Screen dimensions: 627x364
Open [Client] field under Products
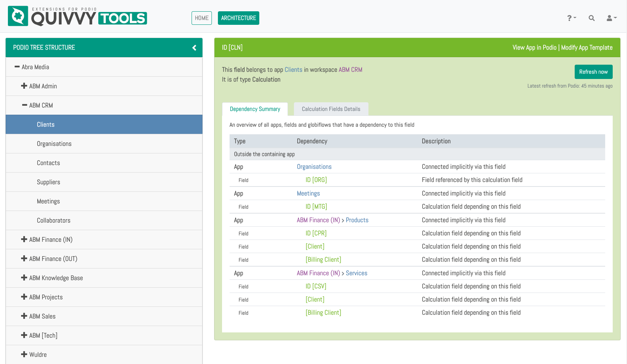click(315, 247)
